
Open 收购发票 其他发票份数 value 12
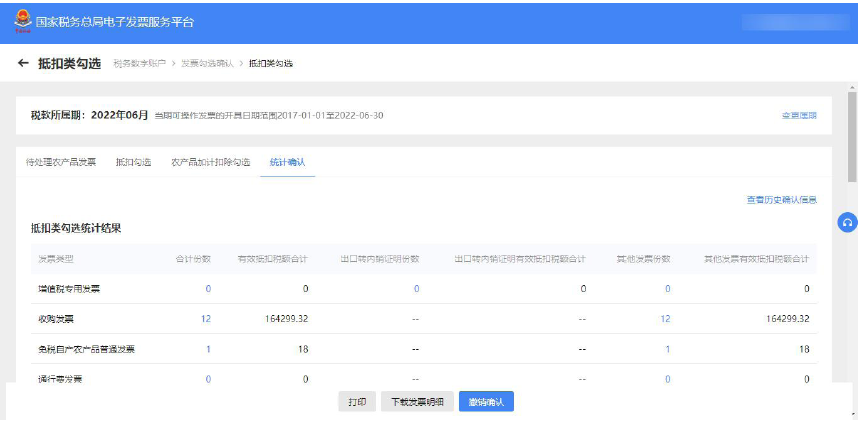(x=665, y=319)
